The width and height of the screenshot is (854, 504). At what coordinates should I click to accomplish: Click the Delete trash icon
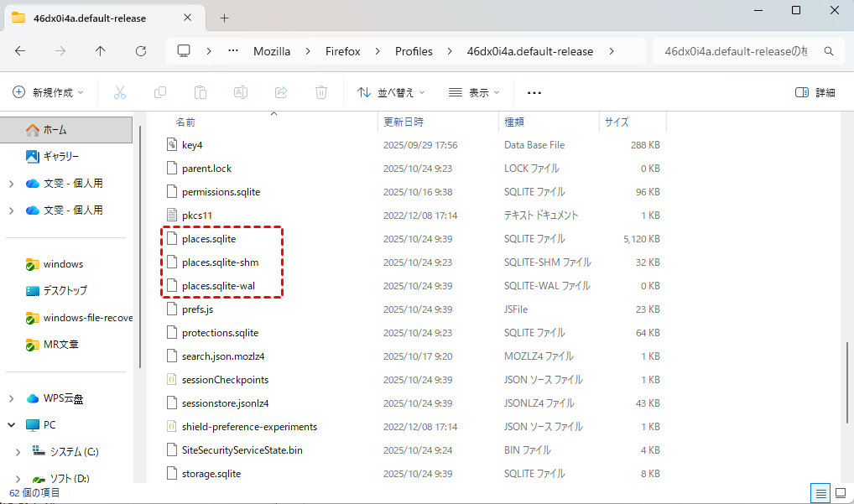321,92
